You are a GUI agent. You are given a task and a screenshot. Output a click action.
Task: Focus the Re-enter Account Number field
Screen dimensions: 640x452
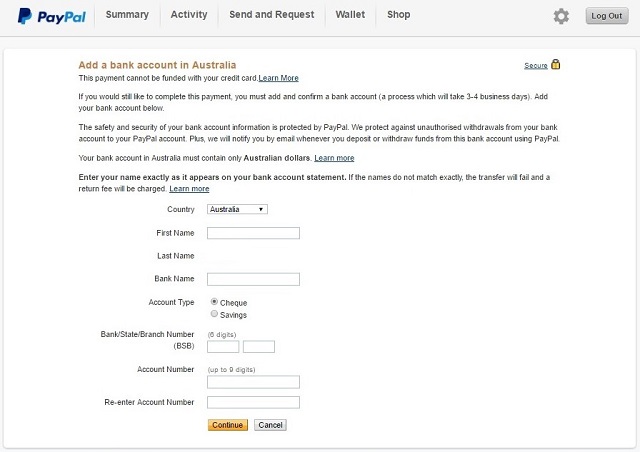tap(253, 402)
